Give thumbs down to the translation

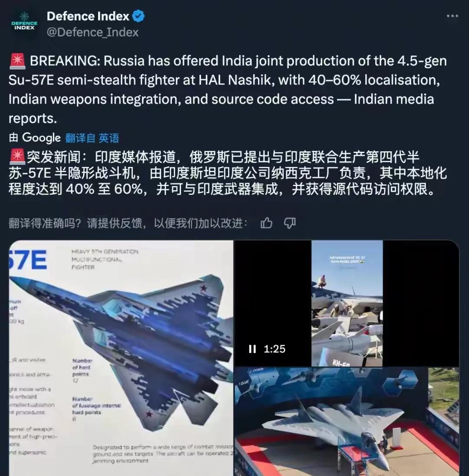click(x=290, y=223)
